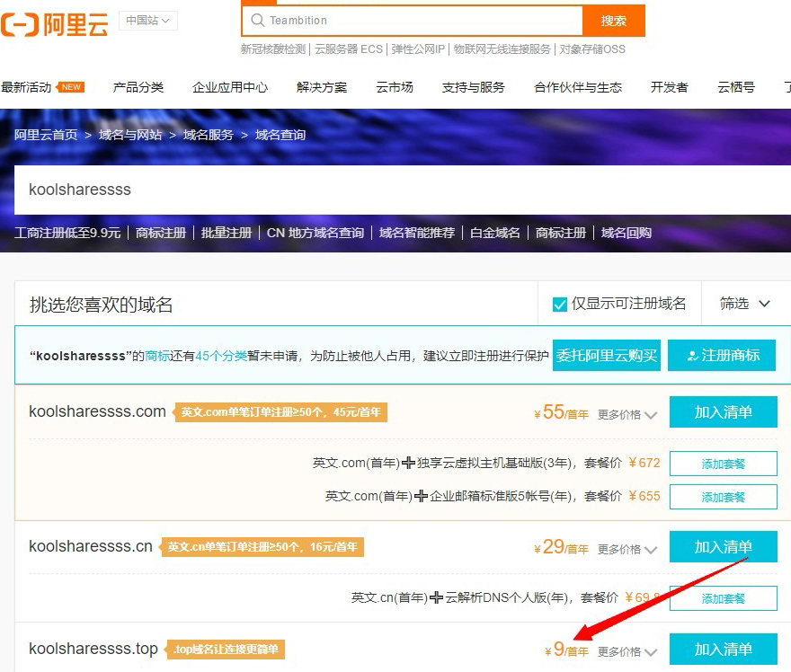The height and width of the screenshot is (672, 791).
Task: Open 合作伙伴与生态 menu
Action: click(578, 87)
